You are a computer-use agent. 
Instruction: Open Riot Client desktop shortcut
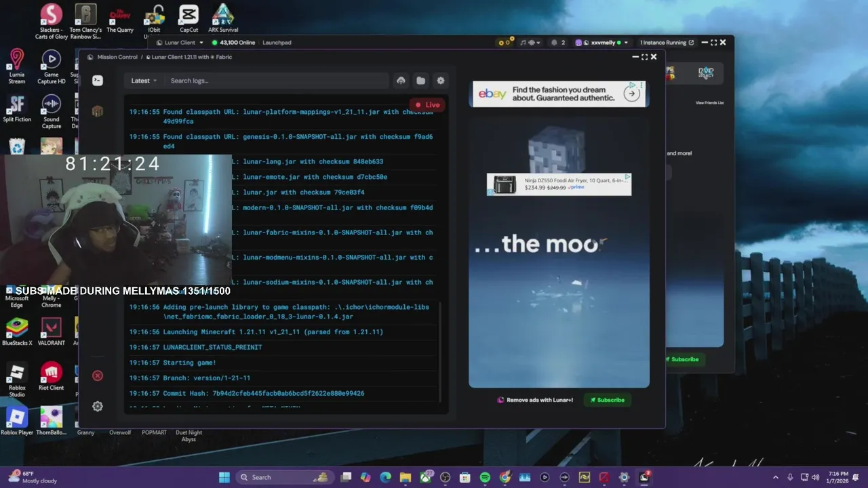(52, 377)
